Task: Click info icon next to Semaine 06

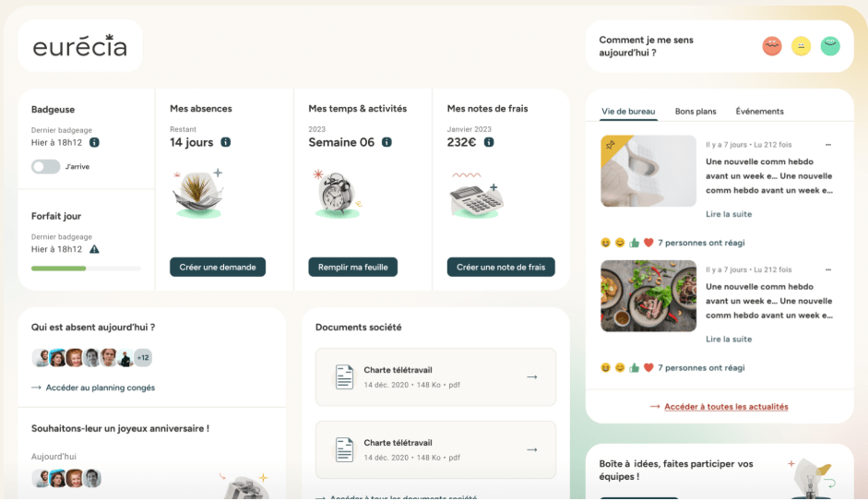Action: 386,142
